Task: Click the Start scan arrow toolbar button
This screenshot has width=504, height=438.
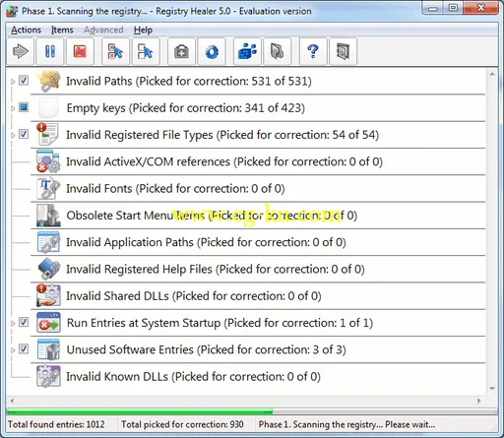Action: (x=21, y=51)
